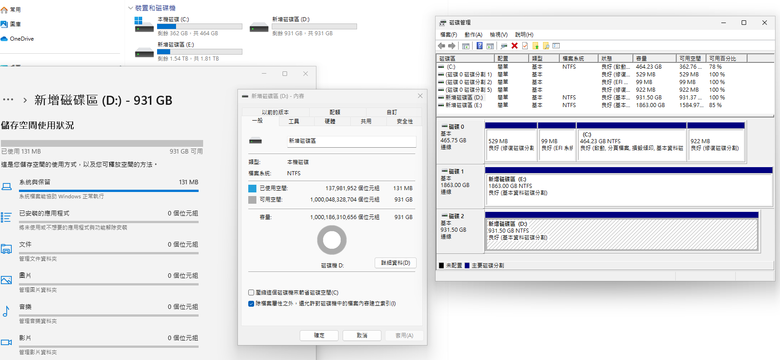
Task: Click the action pane icon after Help icon
Action: 490,46
